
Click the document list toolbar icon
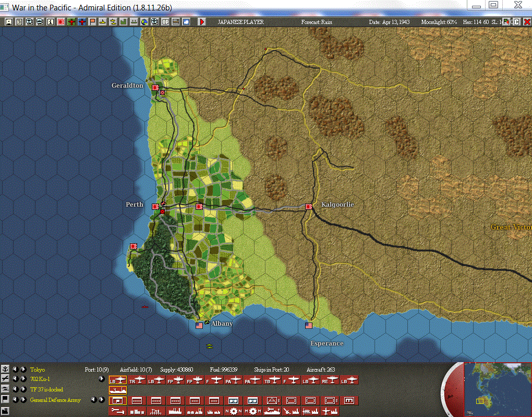click(x=19, y=22)
